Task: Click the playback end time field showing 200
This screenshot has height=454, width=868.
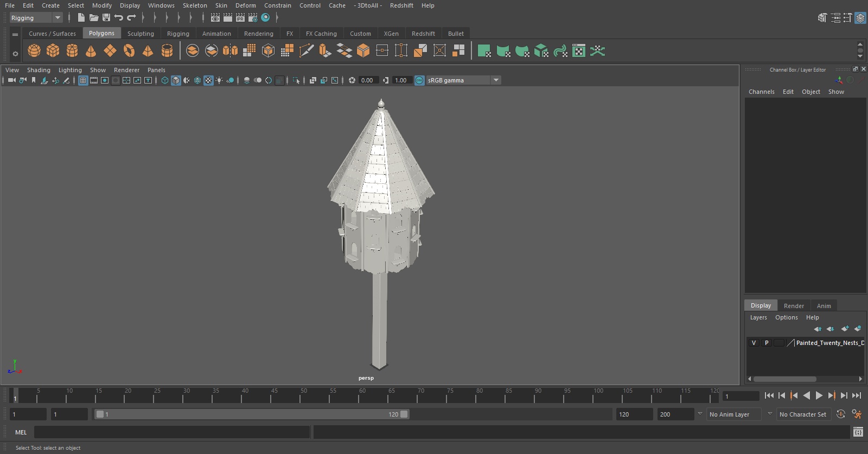Action: (x=675, y=414)
